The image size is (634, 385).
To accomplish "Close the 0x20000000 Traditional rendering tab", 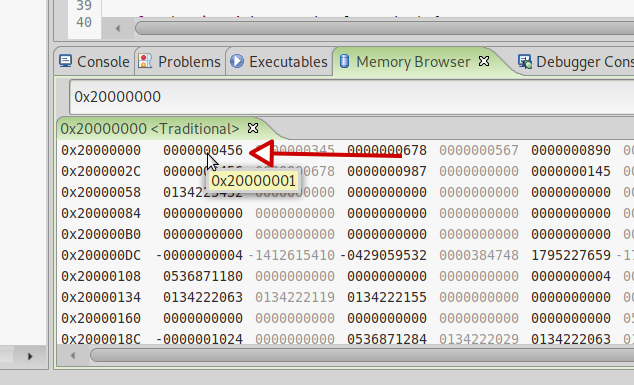I will coord(253,128).
